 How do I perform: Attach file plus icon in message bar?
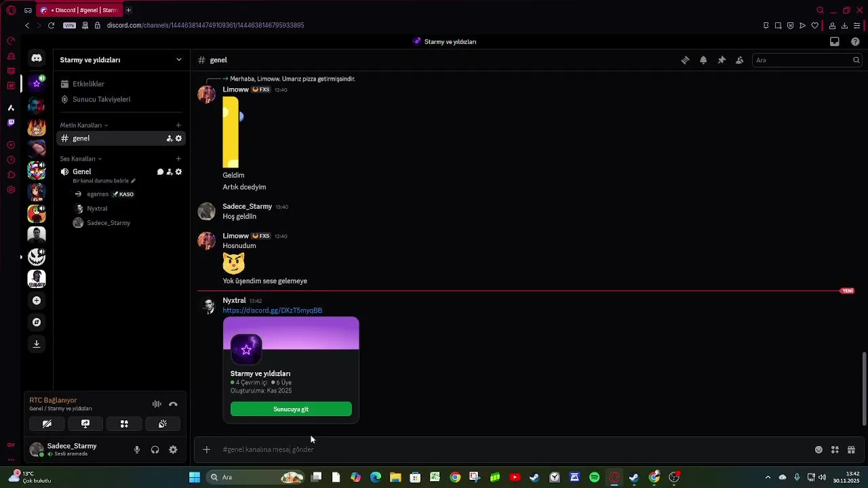(x=207, y=449)
